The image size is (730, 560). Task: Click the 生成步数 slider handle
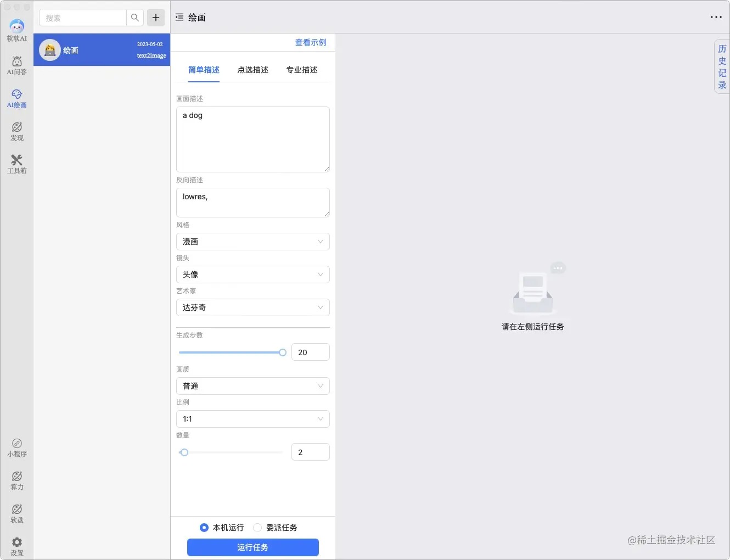click(x=283, y=352)
